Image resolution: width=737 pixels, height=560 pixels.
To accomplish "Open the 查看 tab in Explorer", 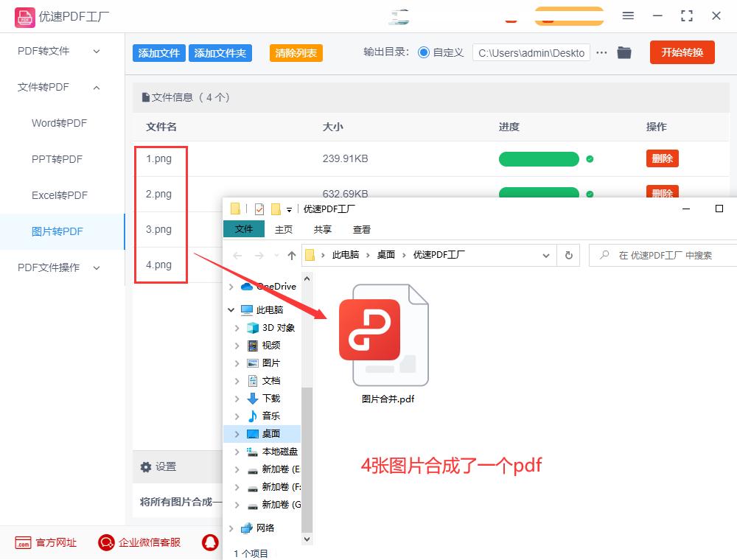I will pyautogui.click(x=360, y=229).
